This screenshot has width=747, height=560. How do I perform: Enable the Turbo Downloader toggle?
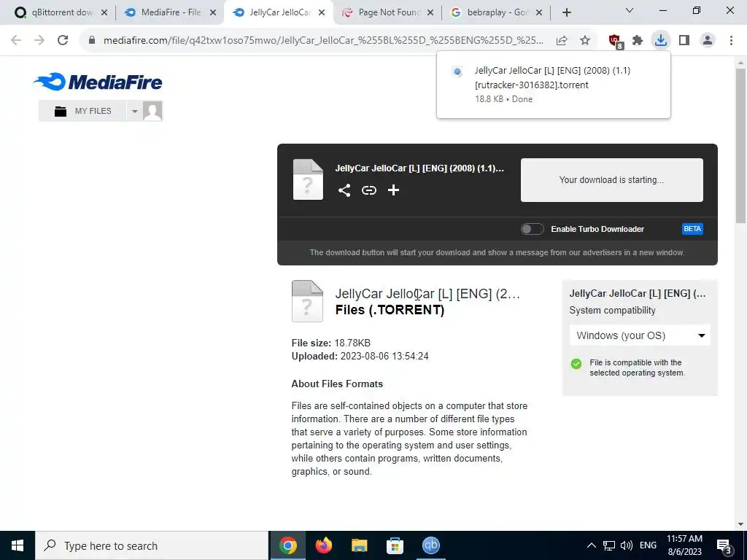point(532,229)
